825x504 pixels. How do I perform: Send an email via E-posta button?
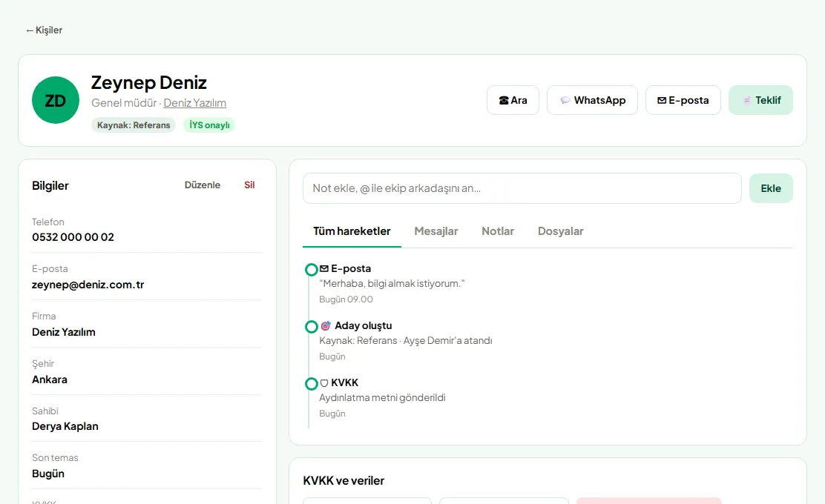[x=683, y=100]
